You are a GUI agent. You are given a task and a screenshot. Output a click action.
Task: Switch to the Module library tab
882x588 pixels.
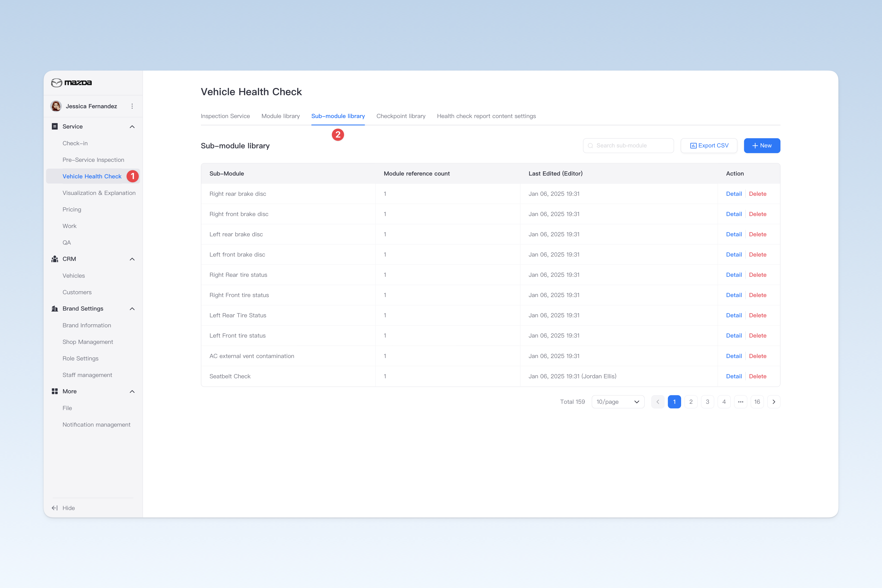pyautogui.click(x=281, y=116)
